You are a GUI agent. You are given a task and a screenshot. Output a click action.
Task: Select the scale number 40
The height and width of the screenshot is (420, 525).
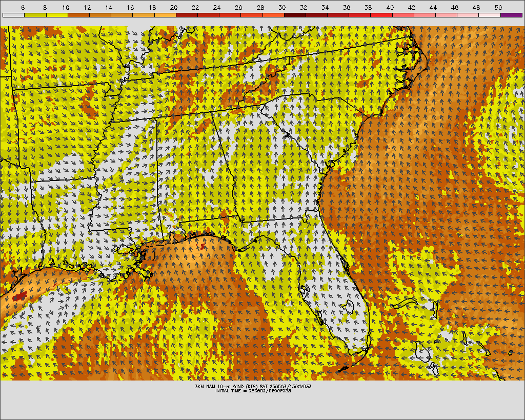pyautogui.click(x=390, y=7)
